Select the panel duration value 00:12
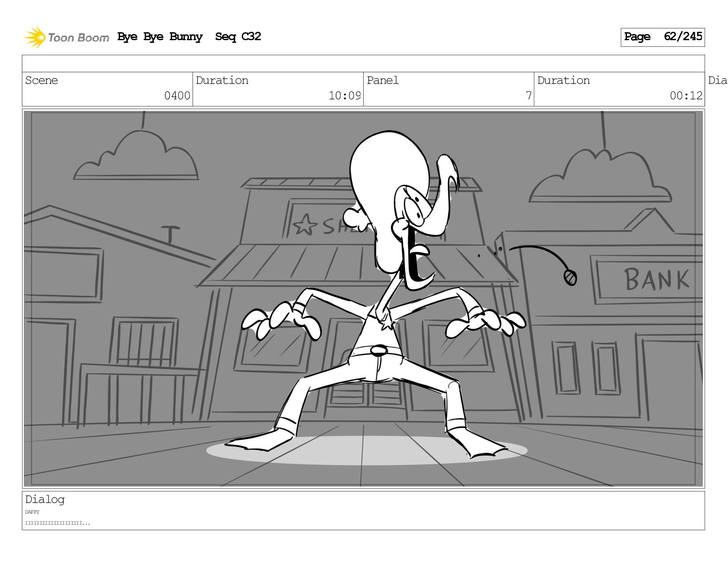 686,96
